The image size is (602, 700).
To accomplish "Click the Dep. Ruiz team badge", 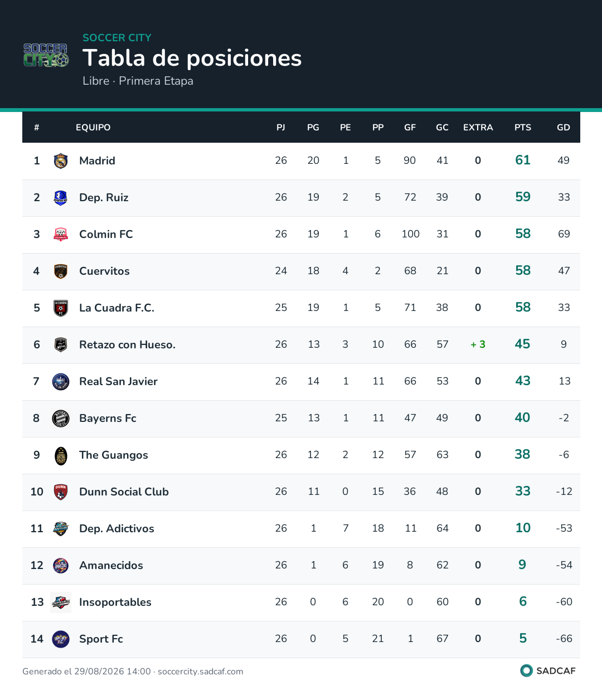I will pyautogui.click(x=61, y=198).
